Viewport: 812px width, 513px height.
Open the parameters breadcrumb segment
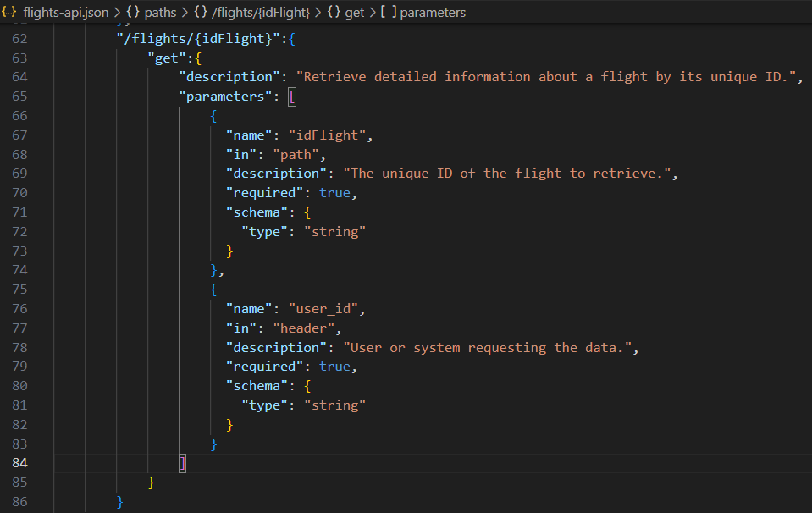point(433,13)
